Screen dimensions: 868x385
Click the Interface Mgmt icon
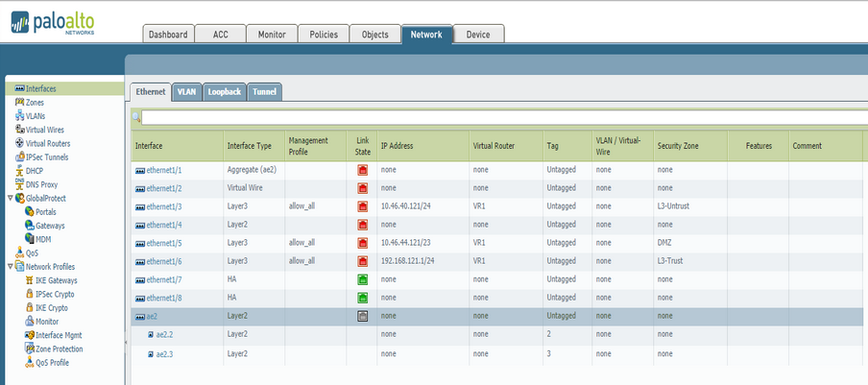click(30, 335)
